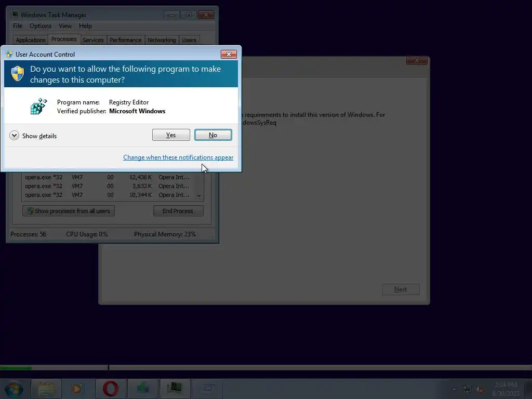This screenshot has height=399, width=532.
Task: Click End Process in Task Manager
Action: point(178,211)
